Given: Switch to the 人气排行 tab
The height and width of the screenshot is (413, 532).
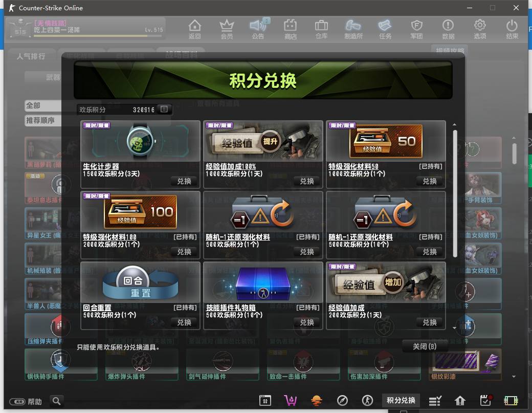Looking at the screenshot, I should (31, 56).
